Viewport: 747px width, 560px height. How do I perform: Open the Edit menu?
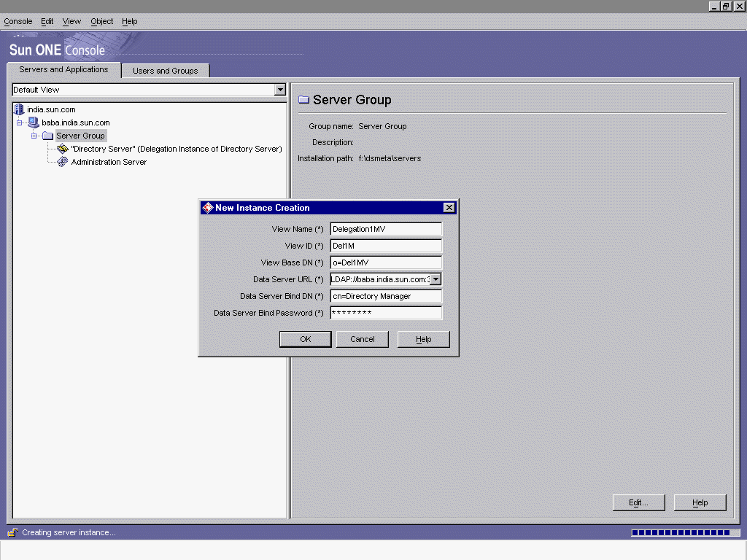[x=47, y=21]
